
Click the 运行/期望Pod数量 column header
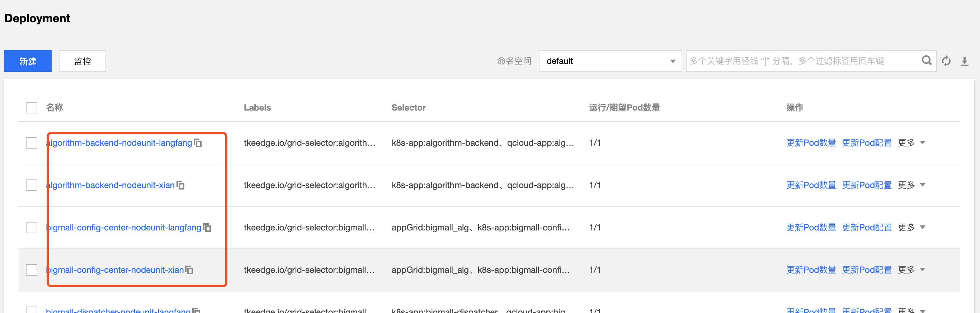(x=624, y=107)
